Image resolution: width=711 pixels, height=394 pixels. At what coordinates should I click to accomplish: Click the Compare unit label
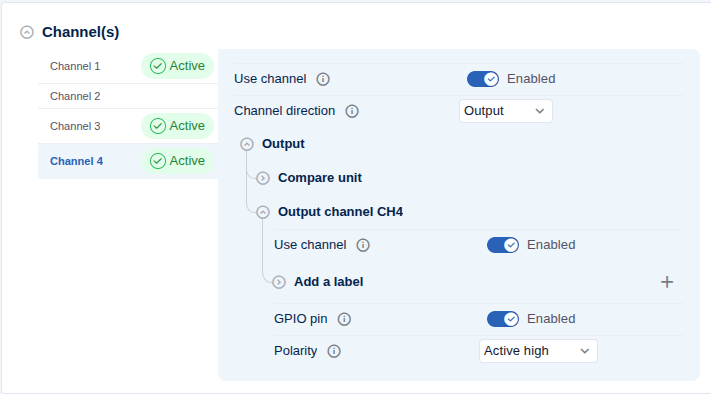[x=320, y=178]
